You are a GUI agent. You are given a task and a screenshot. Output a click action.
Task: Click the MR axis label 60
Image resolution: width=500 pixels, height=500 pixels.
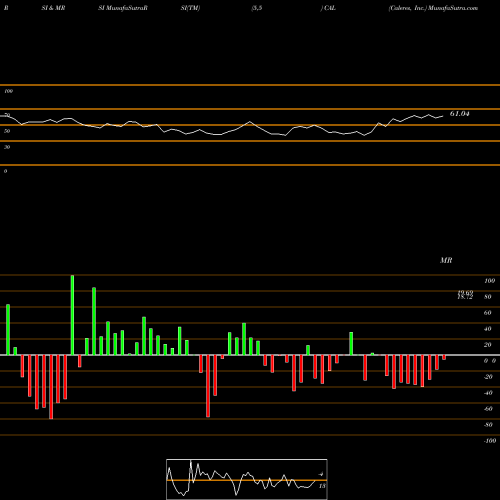click(x=488, y=313)
